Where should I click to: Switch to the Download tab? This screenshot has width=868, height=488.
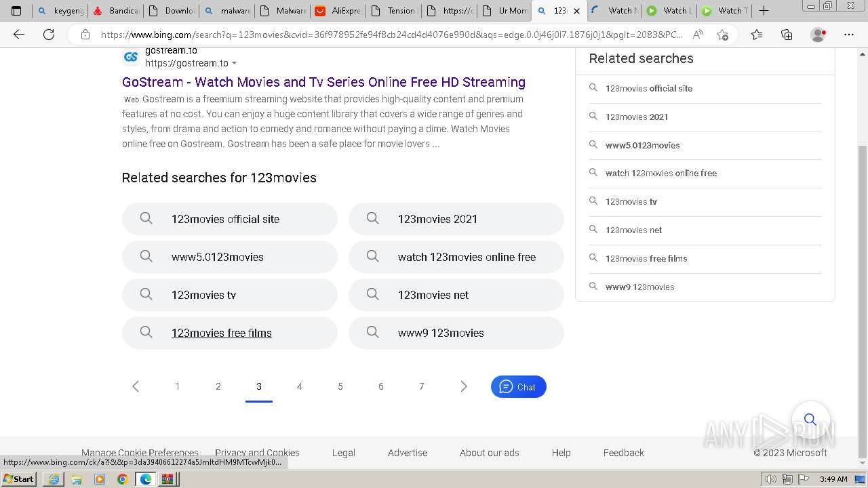click(172, 10)
